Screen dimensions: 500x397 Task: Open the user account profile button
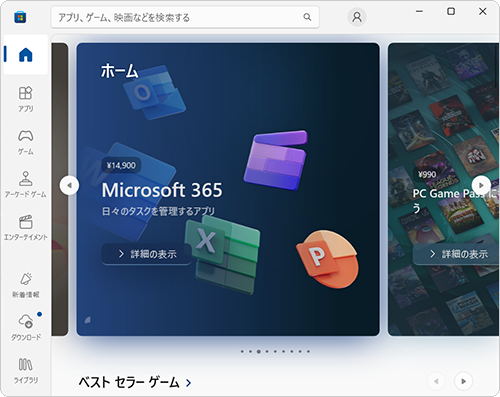tap(357, 17)
